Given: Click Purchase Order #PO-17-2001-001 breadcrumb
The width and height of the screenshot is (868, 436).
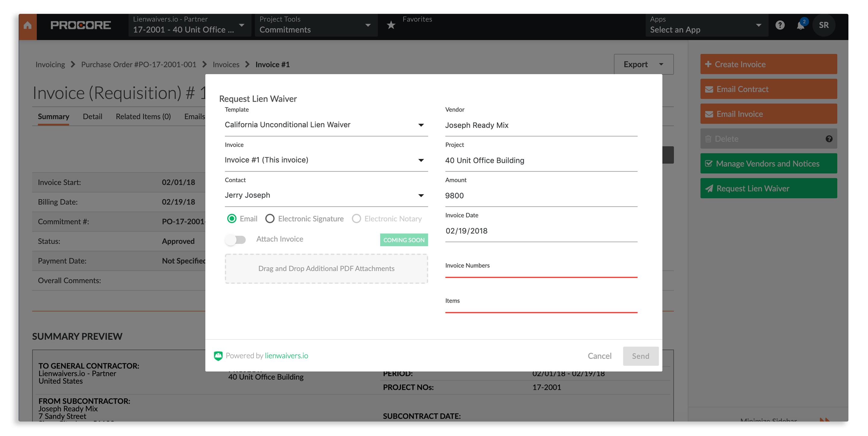Looking at the screenshot, I should [139, 65].
